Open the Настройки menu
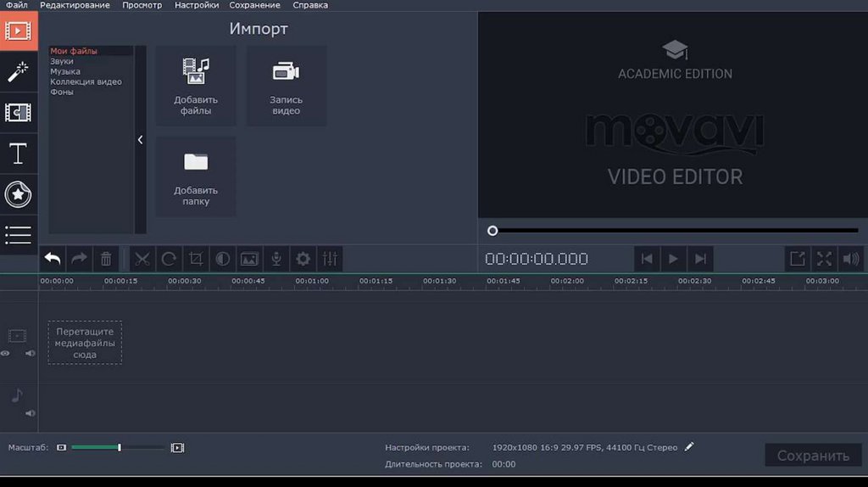This screenshot has height=487, width=868. (197, 5)
